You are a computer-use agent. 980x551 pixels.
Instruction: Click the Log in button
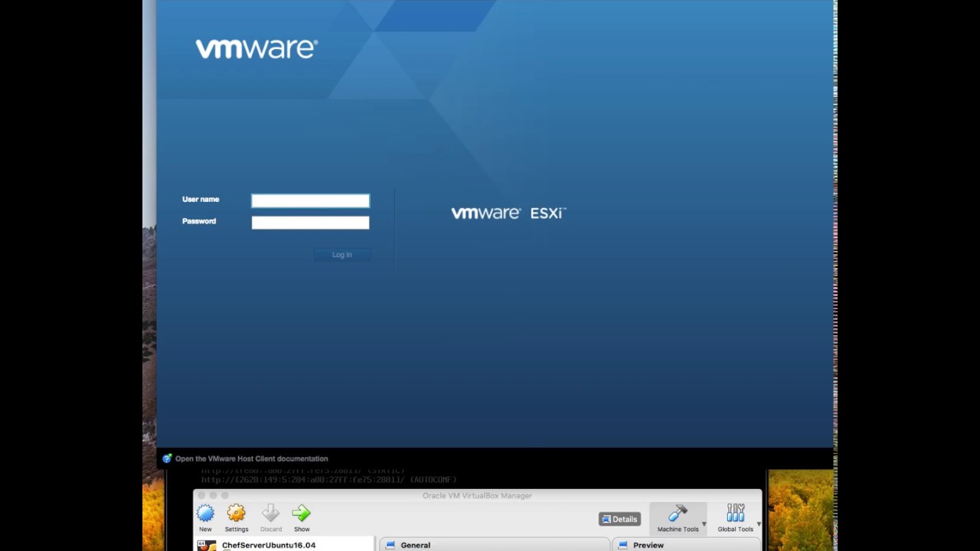[x=342, y=255]
